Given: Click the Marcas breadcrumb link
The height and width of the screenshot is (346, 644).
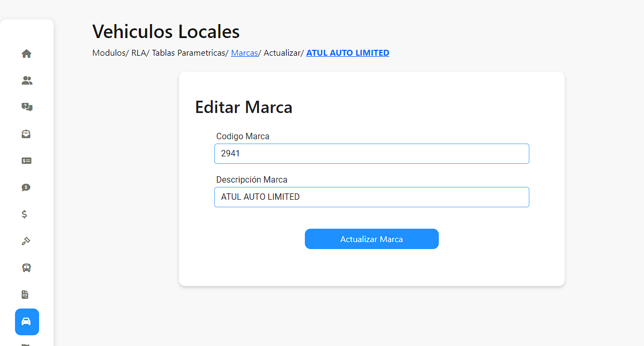Looking at the screenshot, I should (x=244, y=53).
